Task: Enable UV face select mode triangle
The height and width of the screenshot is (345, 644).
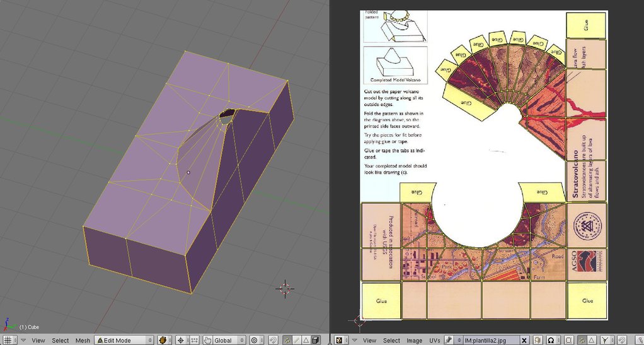Action: tap(592, 340)
